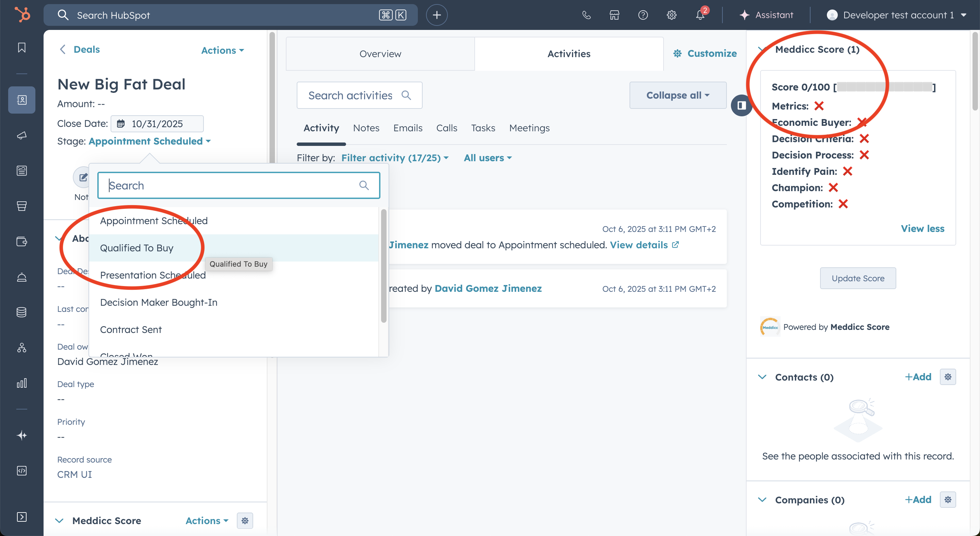Open the bookmarks icon in sidebar
The width and height of the screenshot is (980, 536).
click(x=22, y=48)
